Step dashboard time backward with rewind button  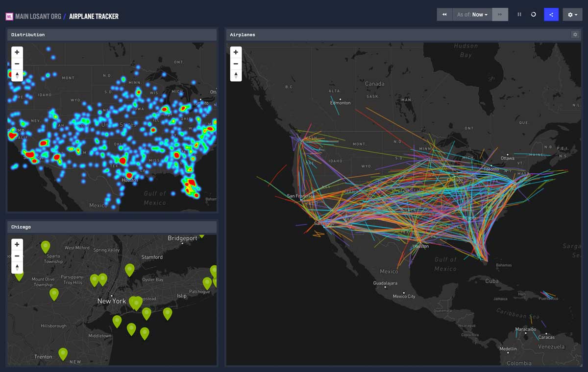tap(444, 14)
